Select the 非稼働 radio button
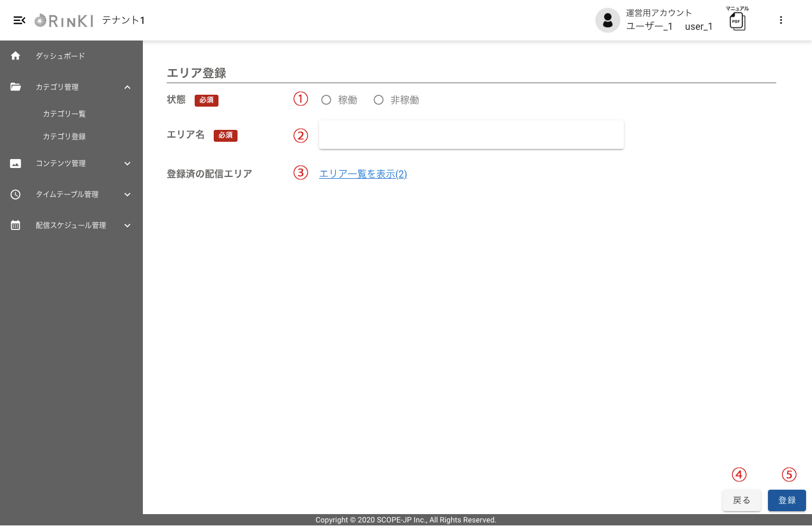This screenshot has width=812, height=529. pyautogui.click(x=379, y=100)
